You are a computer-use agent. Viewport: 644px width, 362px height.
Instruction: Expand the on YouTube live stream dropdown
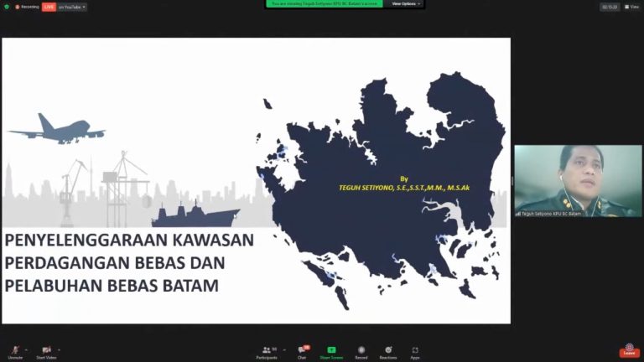[x=72, y=7]
